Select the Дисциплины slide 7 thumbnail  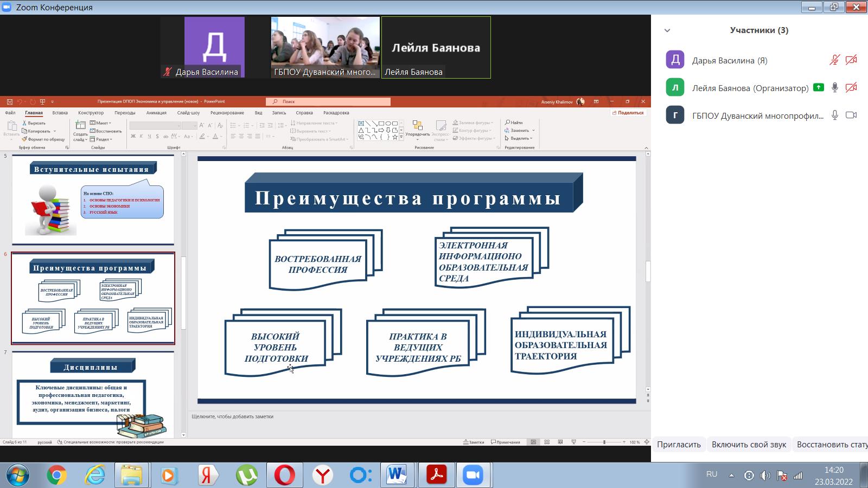93,394
